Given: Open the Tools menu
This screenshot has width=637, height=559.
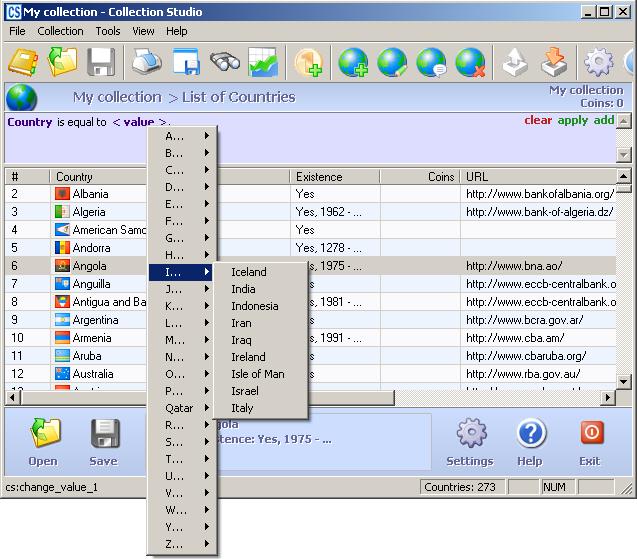Looking at the screenshot, I should (108, 31).
